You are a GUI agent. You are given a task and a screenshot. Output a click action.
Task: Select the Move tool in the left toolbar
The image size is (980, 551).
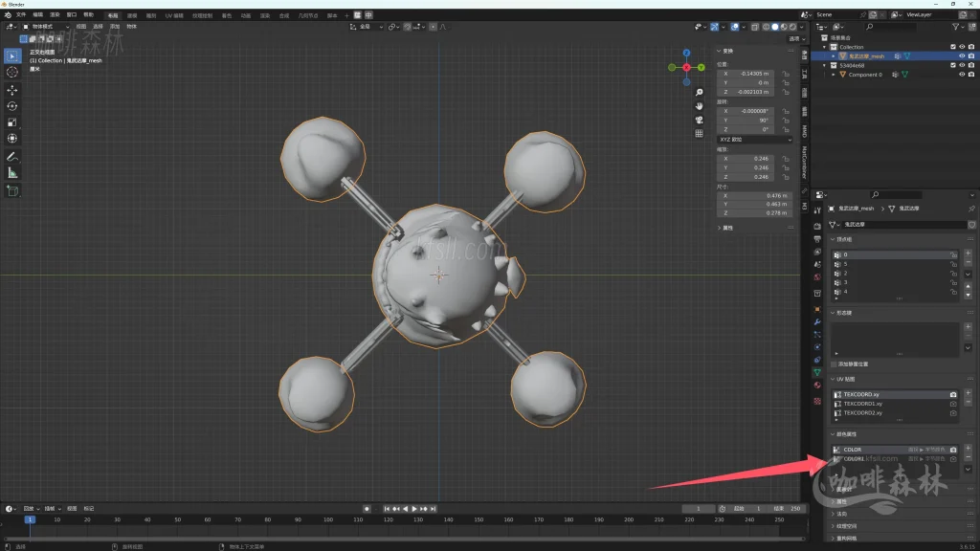(x=12, y=89)
